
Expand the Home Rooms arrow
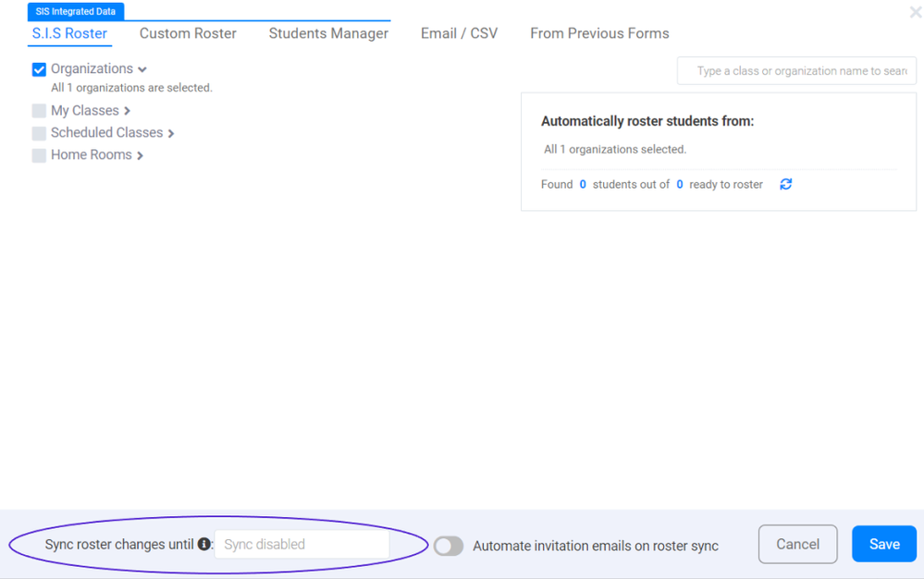point(141,155)
